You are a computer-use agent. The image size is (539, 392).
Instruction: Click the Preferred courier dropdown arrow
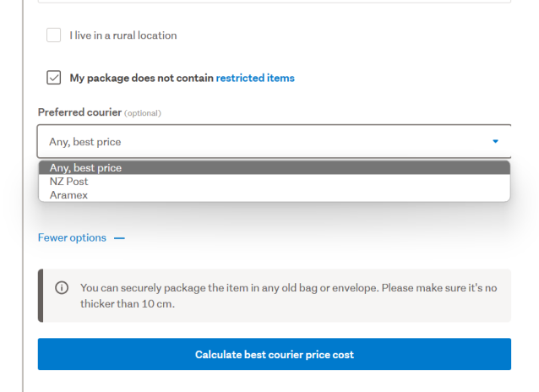pyautogui.click(x=496, y=141)
